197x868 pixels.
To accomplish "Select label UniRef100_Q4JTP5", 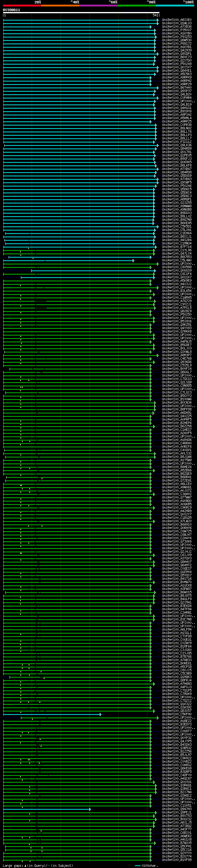I will 177,741.
